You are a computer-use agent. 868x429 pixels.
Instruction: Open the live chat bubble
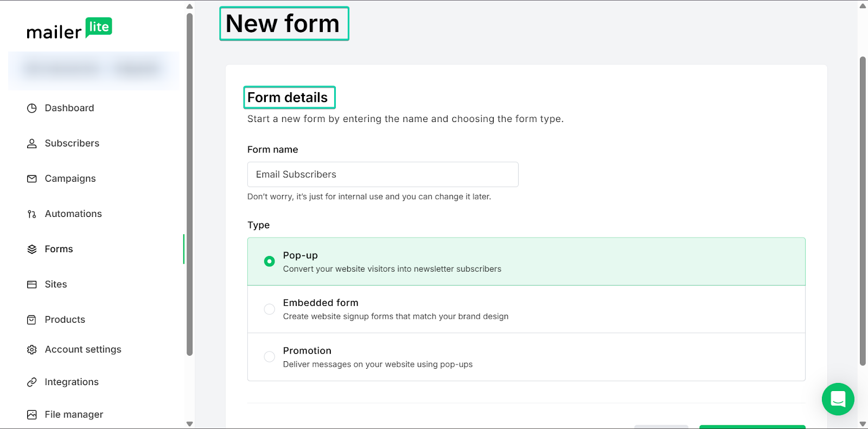click(x=838, y=399)
